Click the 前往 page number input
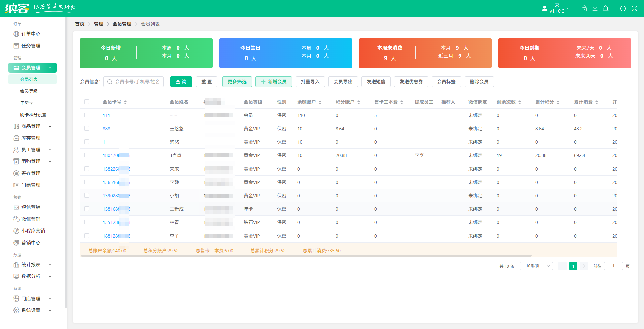The image size is (644, 329). [613, 266]
